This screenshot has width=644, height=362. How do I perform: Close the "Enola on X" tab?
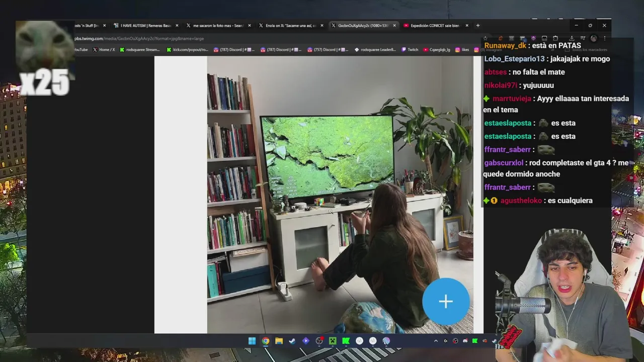(x=322, y=26)
